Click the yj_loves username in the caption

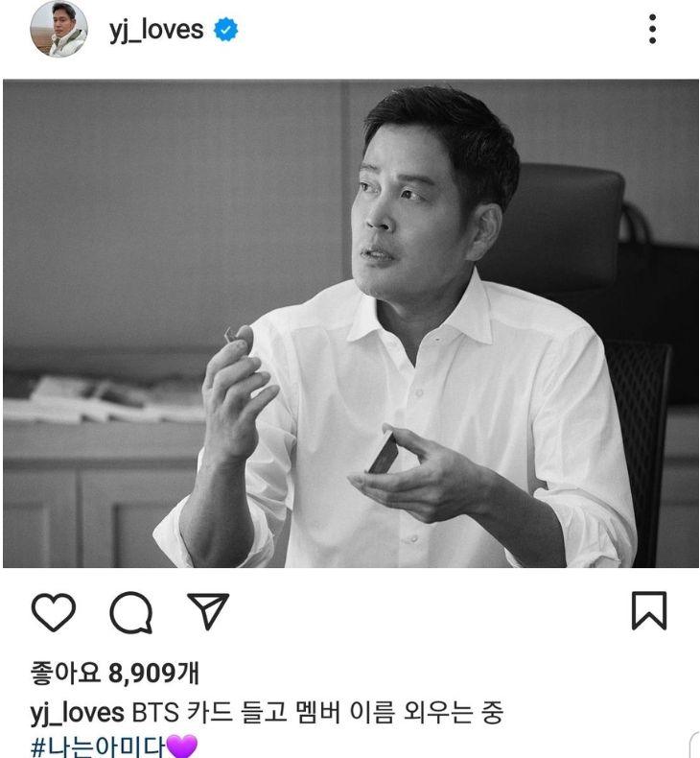[x=78, y=714]
